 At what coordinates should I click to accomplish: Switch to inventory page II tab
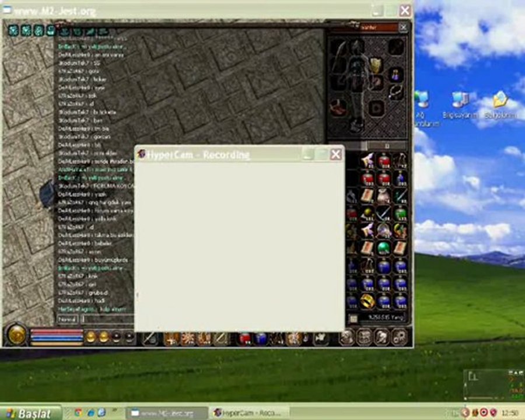(387, 146)
